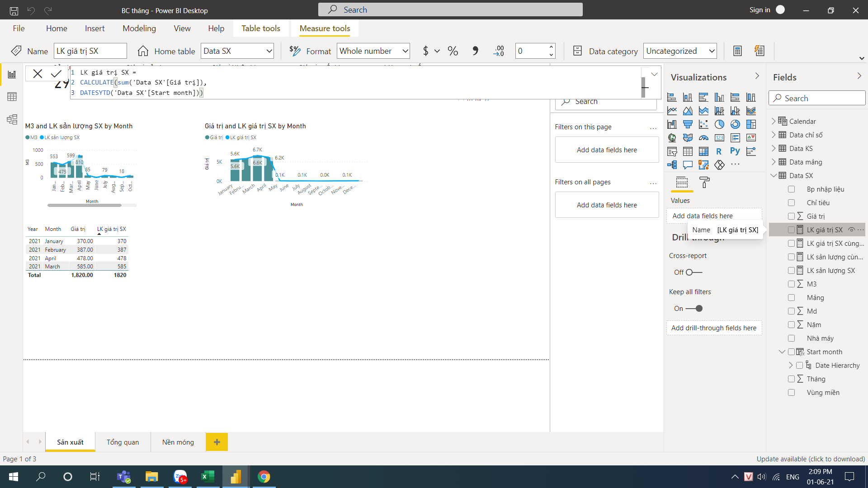Open the Home table dropdown
Image resolution: width=868 pixels, height=488 pixels.
(238, 51)
